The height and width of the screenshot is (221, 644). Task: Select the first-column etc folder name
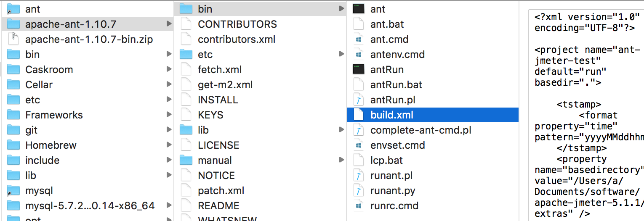pos(33,100)
